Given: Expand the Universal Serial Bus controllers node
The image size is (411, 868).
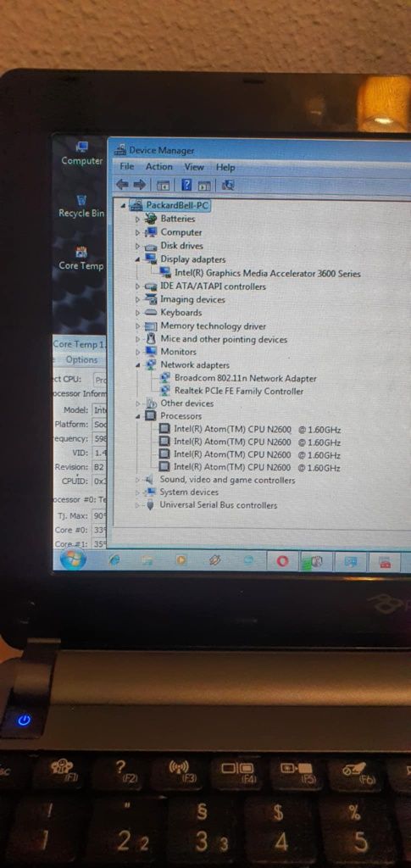Looking at the screenshot, I should click(137, 505).
